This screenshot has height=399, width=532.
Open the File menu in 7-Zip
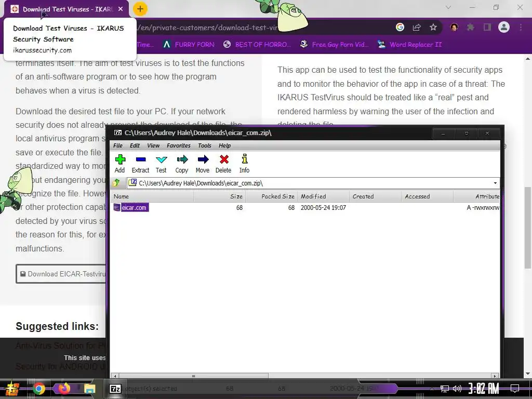[118, 145]
